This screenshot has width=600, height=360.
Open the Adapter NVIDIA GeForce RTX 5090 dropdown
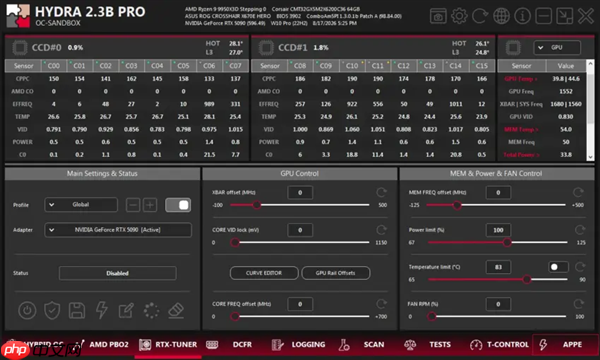click(118, 230)
